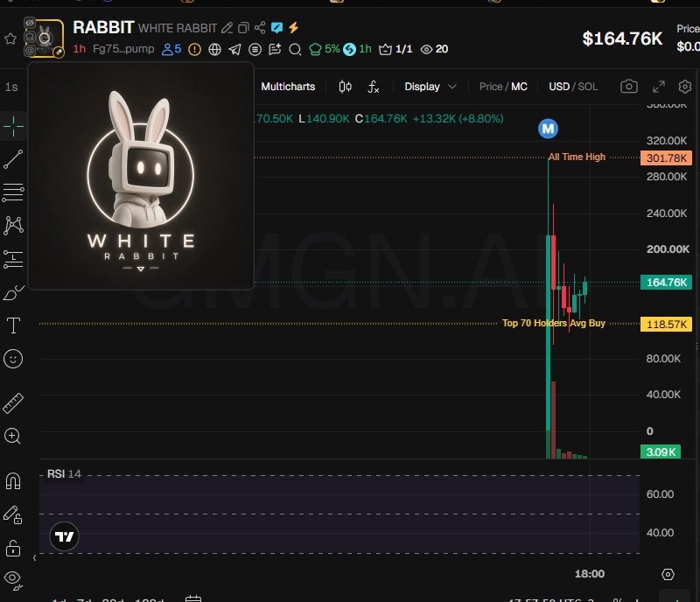Select the horizontal lines Fibonacci tool
The image size is (700, 602).
tap(13, 192)
